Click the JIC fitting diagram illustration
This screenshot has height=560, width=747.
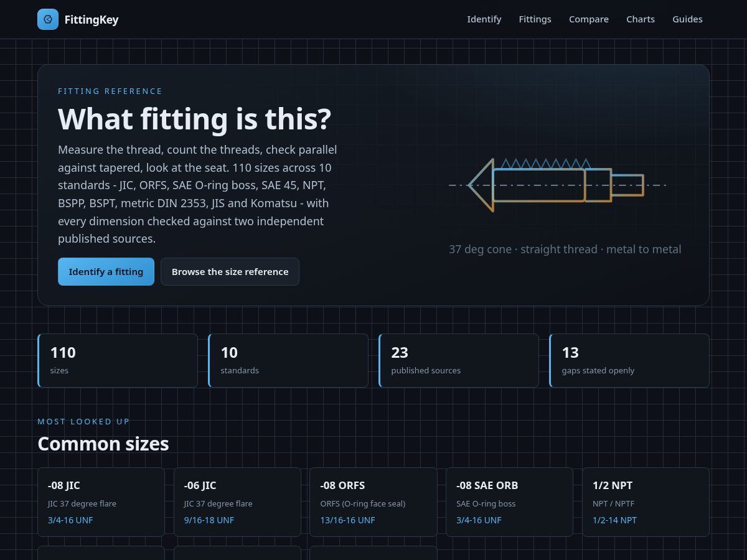pyautogui.click(x=558, y=185)
